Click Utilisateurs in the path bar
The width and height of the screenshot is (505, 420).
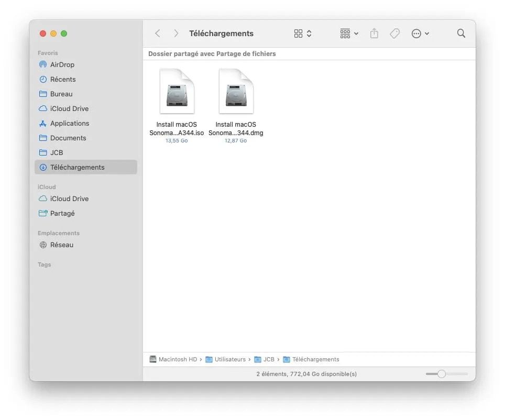(x=225, y=359)
